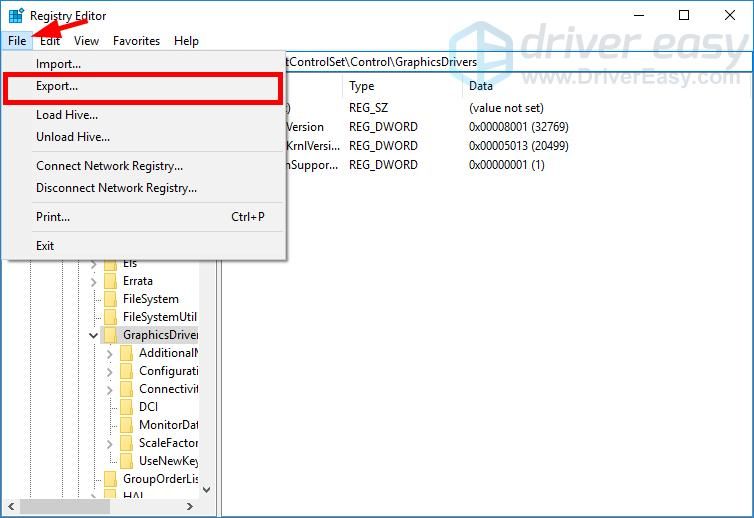
Task: Click the UseNewKey folder icon
Action: click(127, 461)
